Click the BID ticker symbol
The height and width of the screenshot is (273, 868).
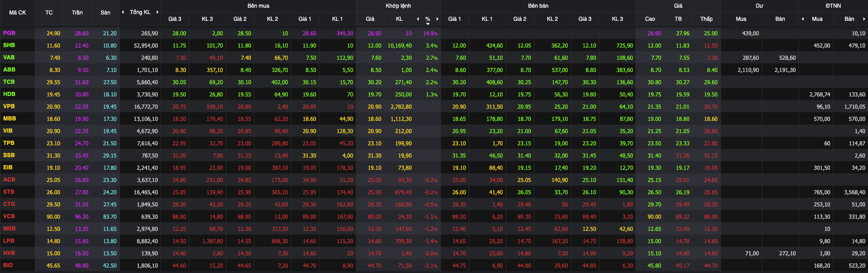point(8,265)
